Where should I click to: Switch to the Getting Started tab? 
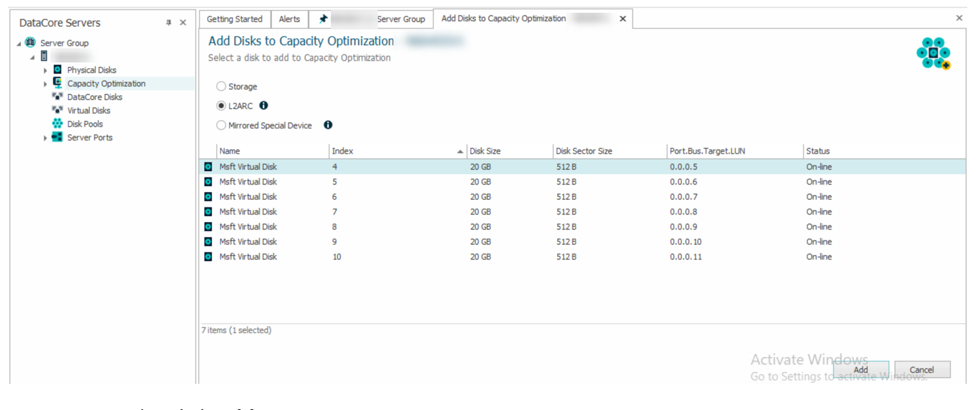[x=234, y=19]
